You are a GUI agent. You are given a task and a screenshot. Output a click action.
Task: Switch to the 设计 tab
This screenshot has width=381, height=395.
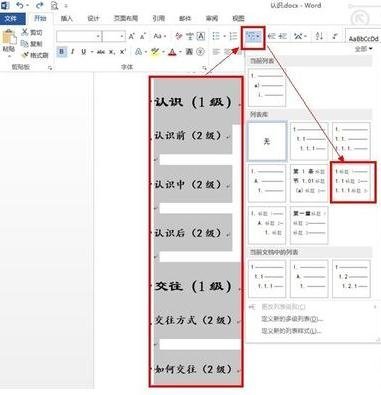pyautogui.click(x=93, y=19)
